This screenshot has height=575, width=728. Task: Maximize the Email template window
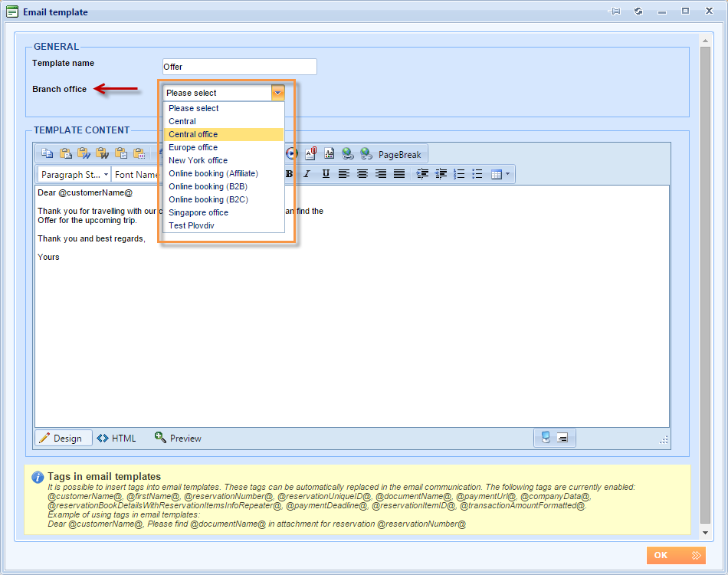click(685, 11)
